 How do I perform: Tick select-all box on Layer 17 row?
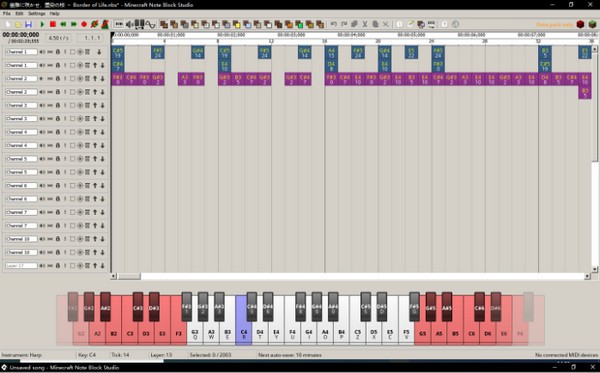(x=72, y=265)
